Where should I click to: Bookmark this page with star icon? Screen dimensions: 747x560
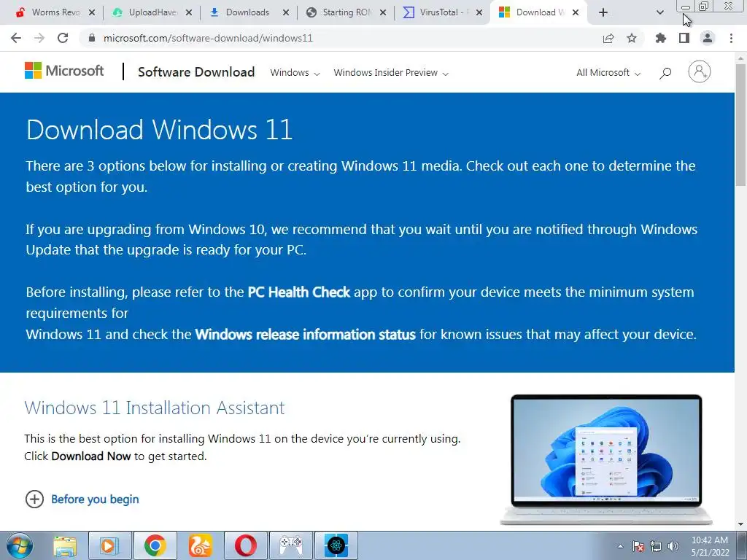click(632, 38)
